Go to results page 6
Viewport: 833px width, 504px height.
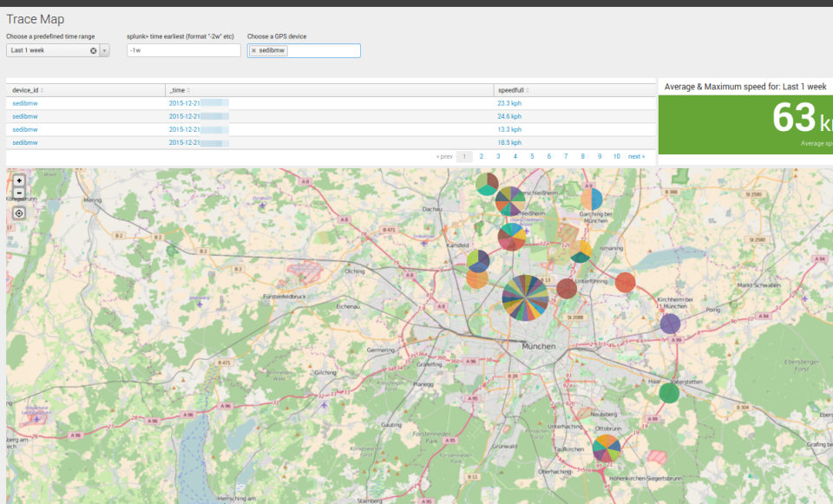coord(548,157)
